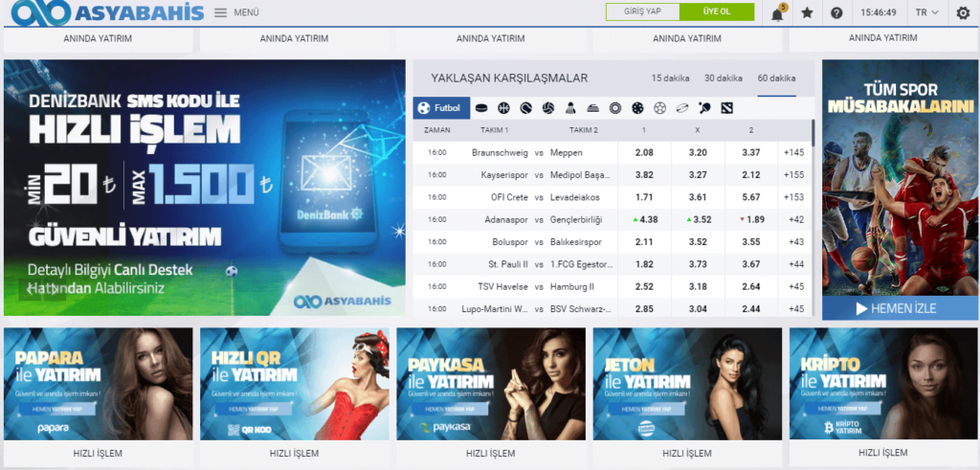Open +145 markets for Braunschweig match
The width and height of the screenshot is (980, 470).
point(794,152)
